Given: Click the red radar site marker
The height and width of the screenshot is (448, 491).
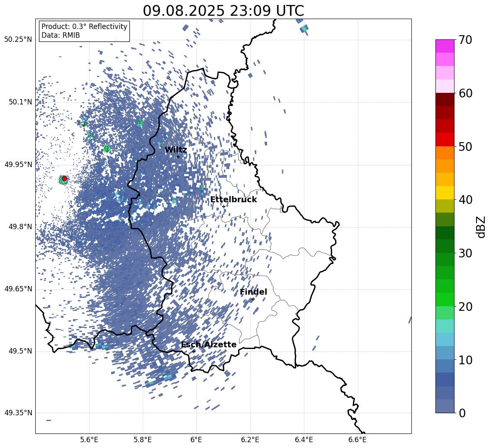Looking at the screenshot, I should [x=64, y=179].
